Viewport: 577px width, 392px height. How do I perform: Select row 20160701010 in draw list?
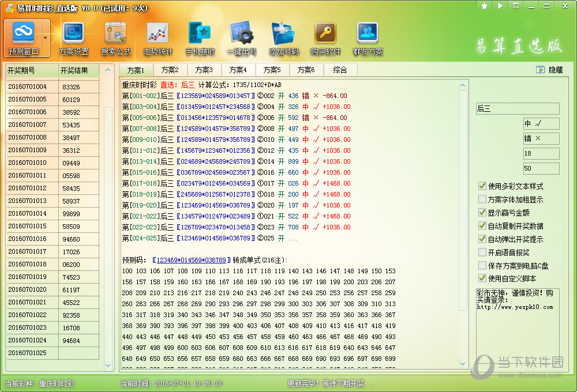53,163
